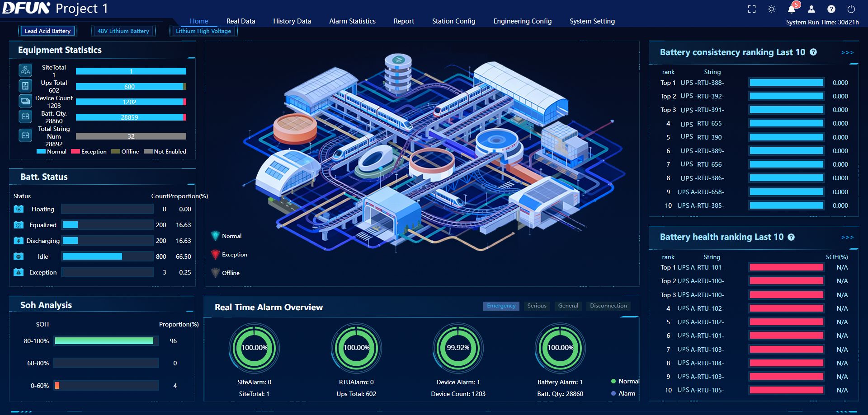
Task: Select the Emergency alarm filter
Action: (501, 306)
